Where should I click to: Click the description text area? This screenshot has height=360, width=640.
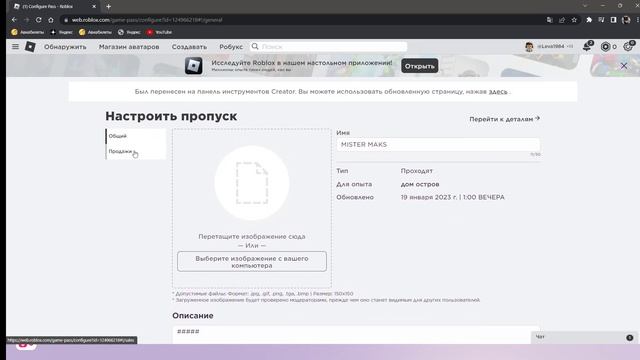pos(356,334)
